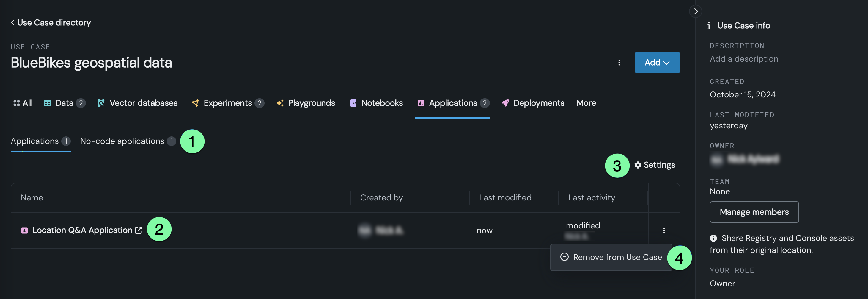
Task: Click the Location Q&A Application row icon
Action: point(25,231)
